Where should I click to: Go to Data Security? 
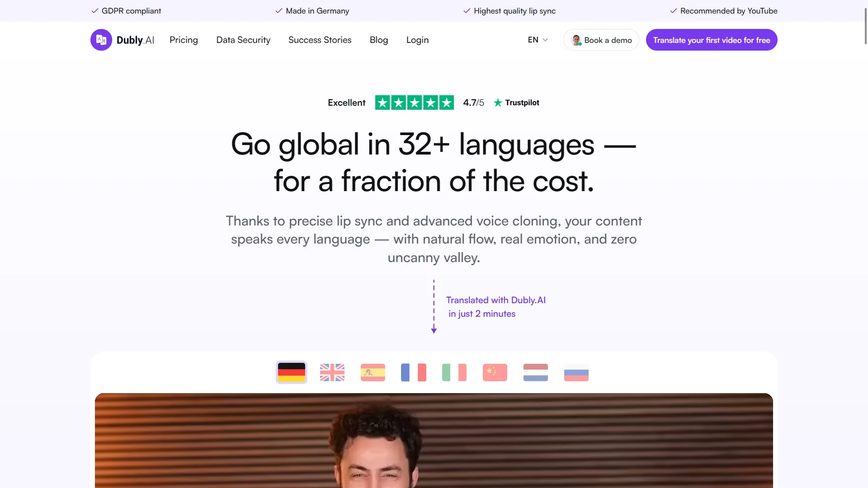click(x=243, y=40)
